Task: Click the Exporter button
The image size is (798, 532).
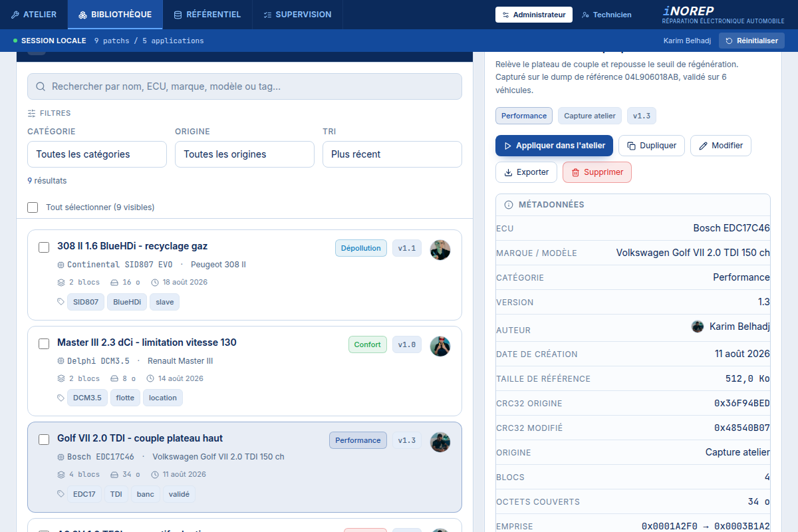Action: [x=526, y=172]
